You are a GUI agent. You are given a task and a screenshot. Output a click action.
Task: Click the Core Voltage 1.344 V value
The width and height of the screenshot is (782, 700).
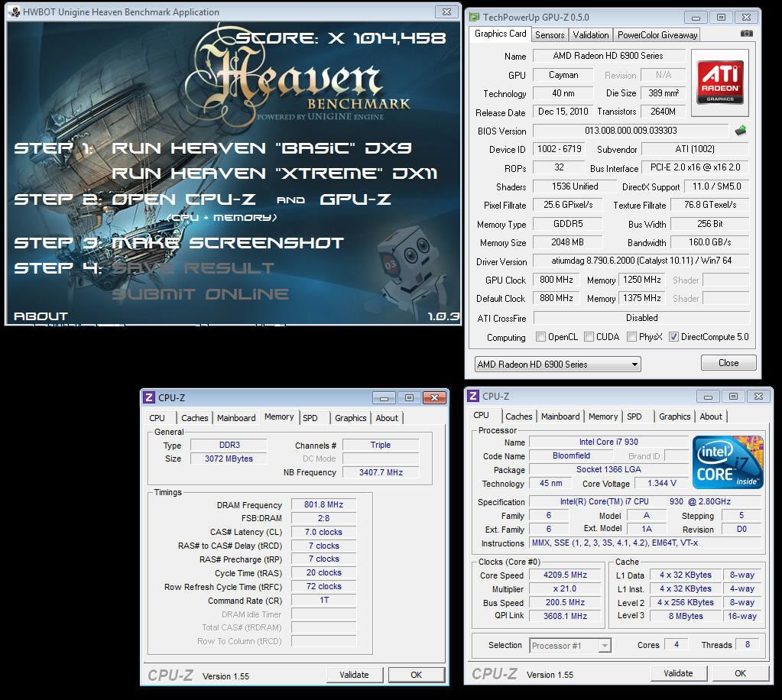point(662,483)
